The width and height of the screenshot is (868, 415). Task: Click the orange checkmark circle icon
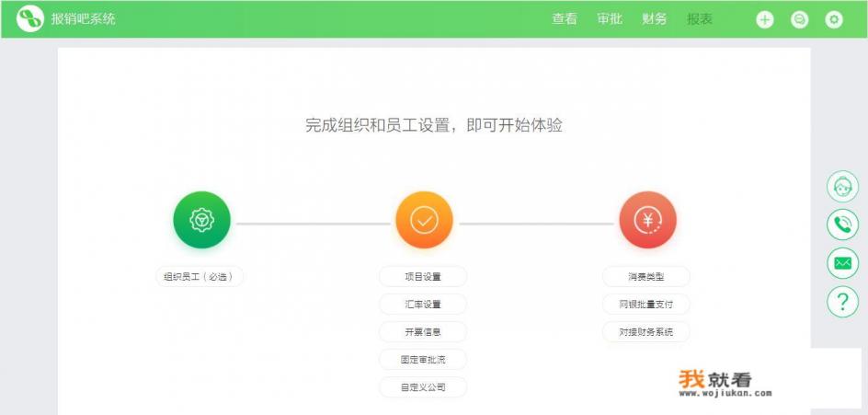coord(425,220)
